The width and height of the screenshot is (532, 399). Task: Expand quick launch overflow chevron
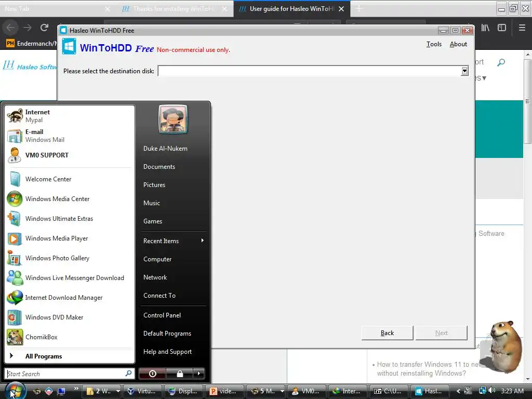tap(76, 389)
